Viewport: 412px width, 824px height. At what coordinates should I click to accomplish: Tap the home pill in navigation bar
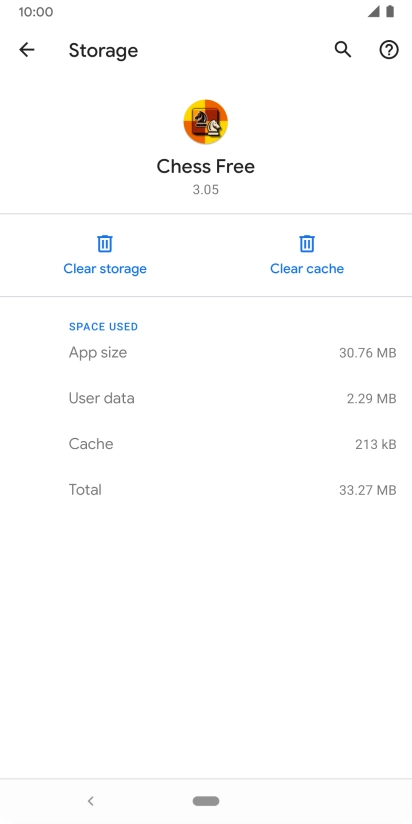coord(206,801)
